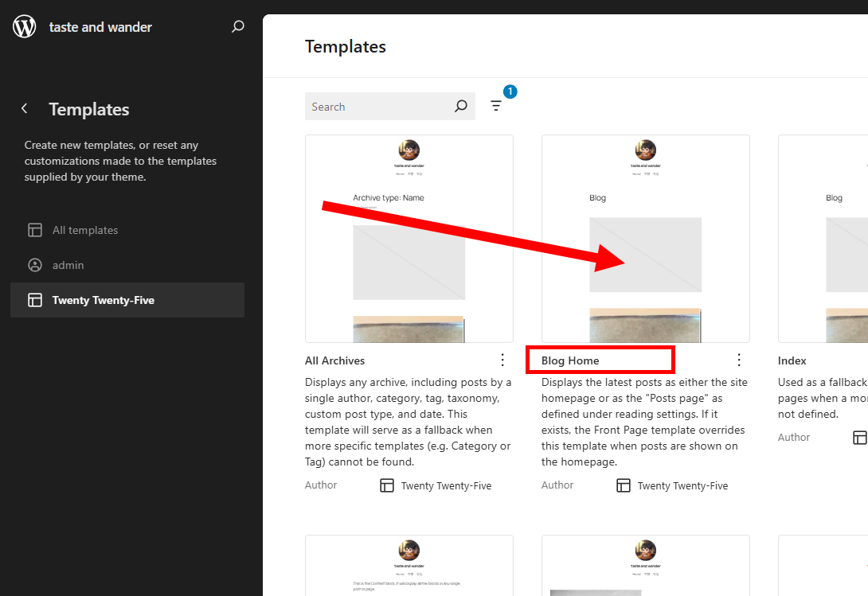The width and height of the screenshot is (868, 596).
Task: Click the magnifier icon in Search field
Action: click(460, 107)
